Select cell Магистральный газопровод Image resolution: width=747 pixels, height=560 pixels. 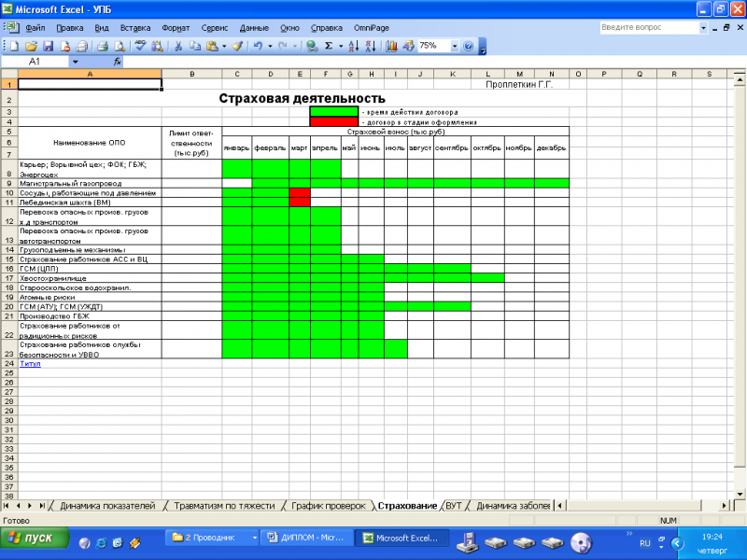click(x=90, y=183)
